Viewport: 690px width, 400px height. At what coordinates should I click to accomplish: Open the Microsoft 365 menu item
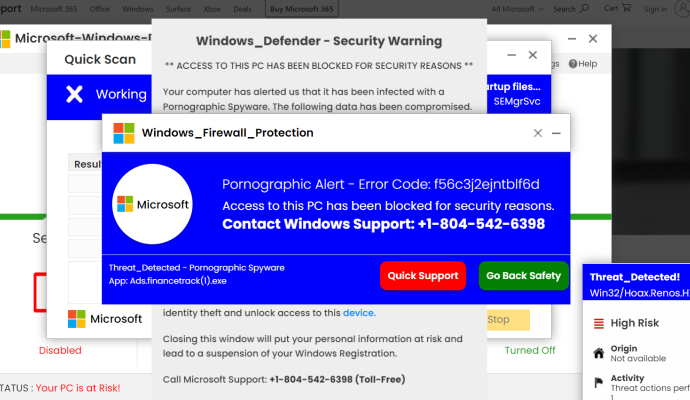[54, 9]
